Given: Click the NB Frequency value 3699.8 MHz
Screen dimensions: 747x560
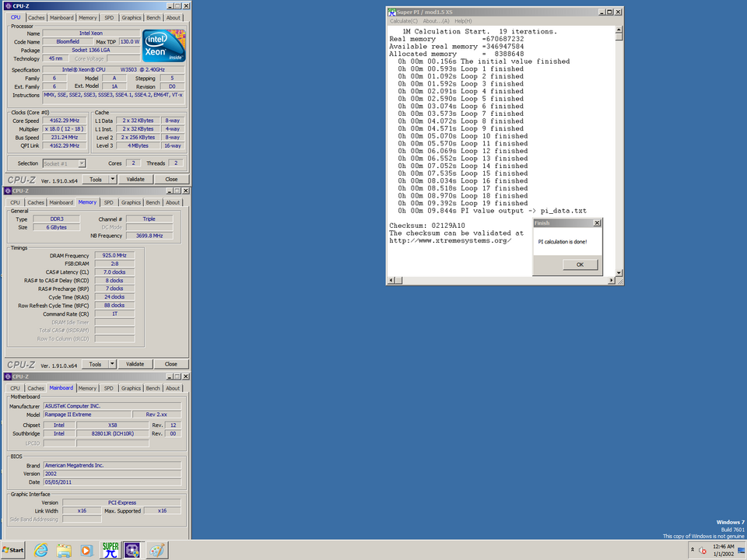Looking at the screenshot, I should (149, 236).
